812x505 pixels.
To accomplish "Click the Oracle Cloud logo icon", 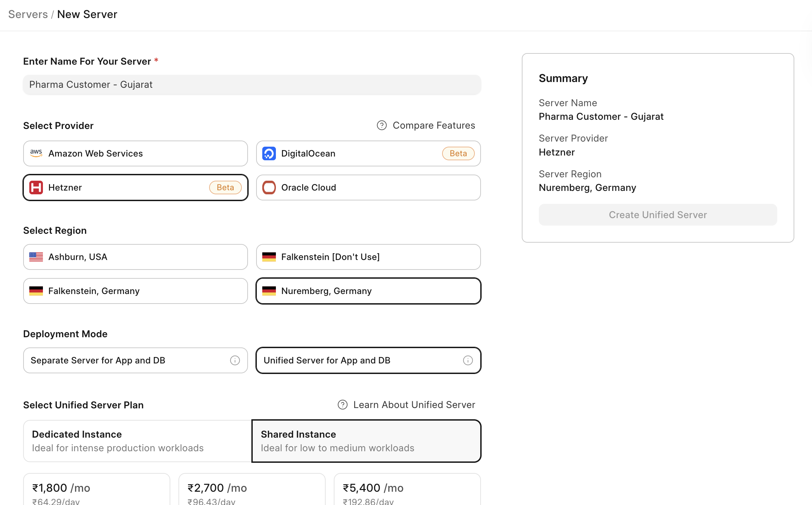I will [x=269, y=188].
